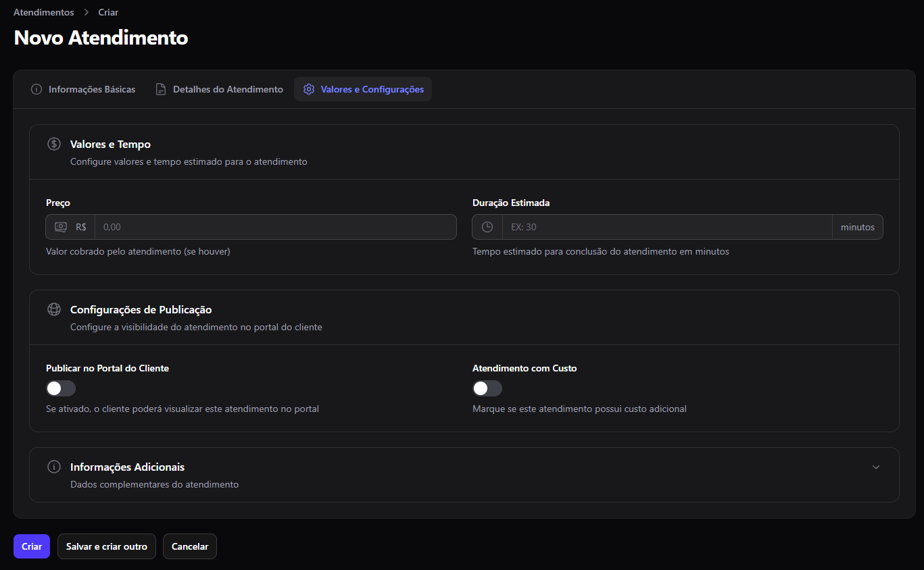The image size is (924, 570).
Task: Go to Atendimentos breadcrumb link
Action: tap(44, 12)
